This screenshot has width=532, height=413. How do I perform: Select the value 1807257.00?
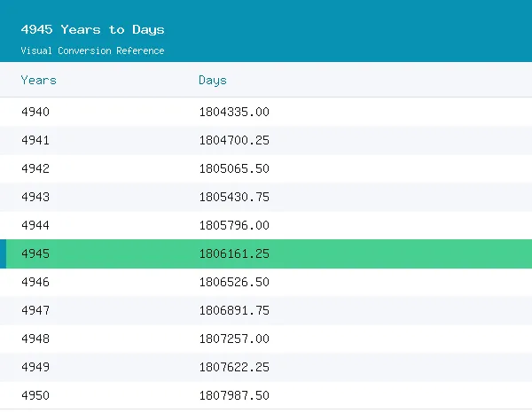234,339
